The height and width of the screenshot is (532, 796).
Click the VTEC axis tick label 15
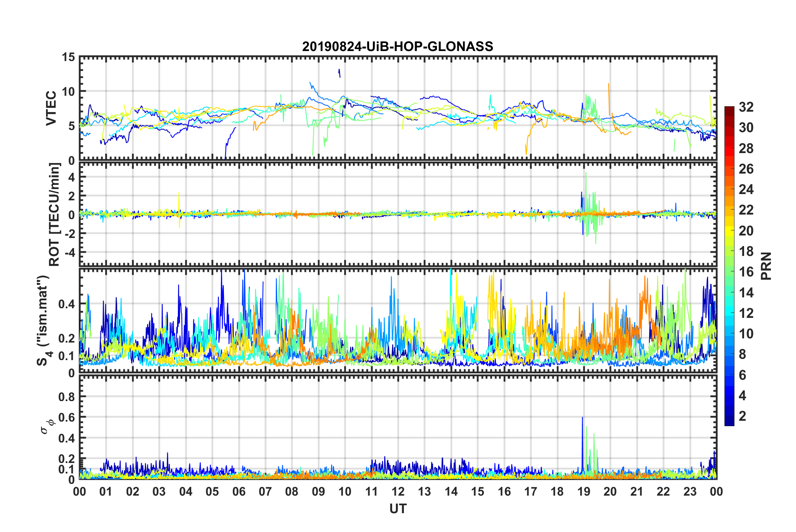pyautogui.click(x=68, y=57)
